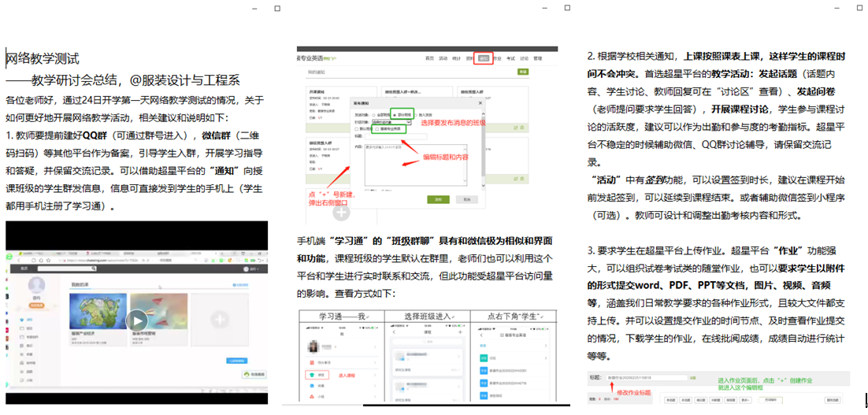The height and width of the screenshot is (415, 868).
Task: Open the 作业 tab in the course navigation
Action: click(x=498, y=58)
